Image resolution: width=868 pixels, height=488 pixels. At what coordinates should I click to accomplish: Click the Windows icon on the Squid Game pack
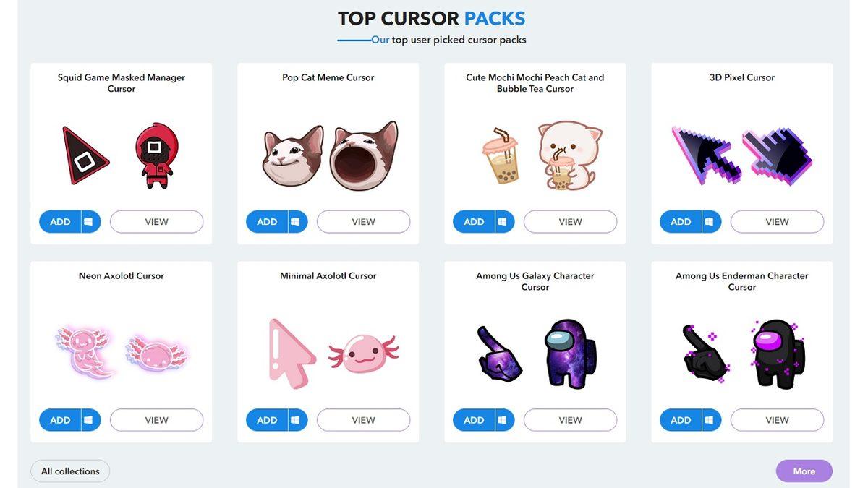click(88, 222)
